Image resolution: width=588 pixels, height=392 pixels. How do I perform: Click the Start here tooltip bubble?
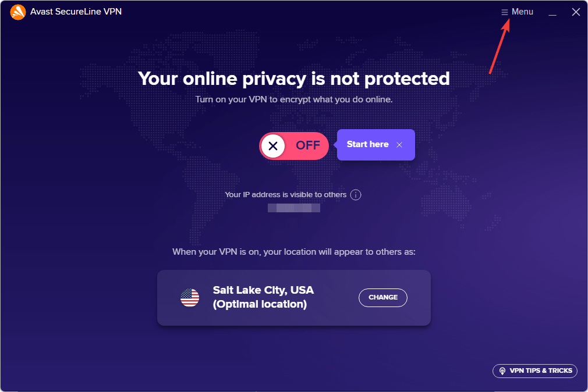367,144
